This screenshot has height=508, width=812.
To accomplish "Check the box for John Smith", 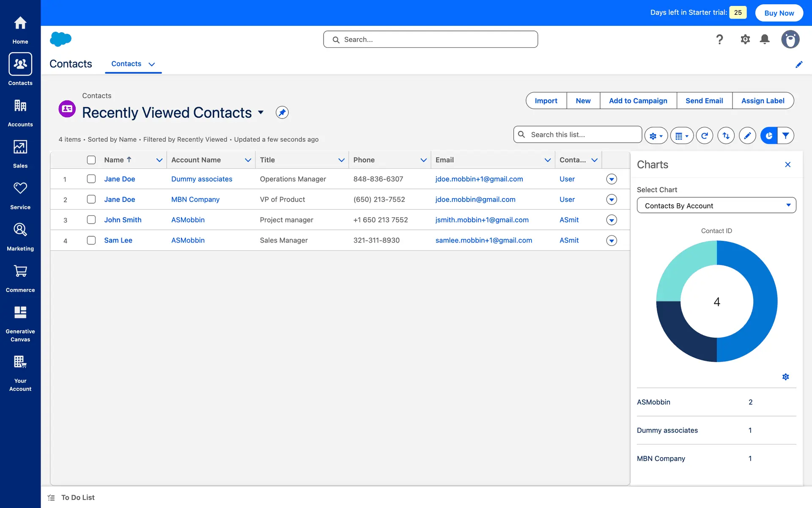I will pos(91,220).
